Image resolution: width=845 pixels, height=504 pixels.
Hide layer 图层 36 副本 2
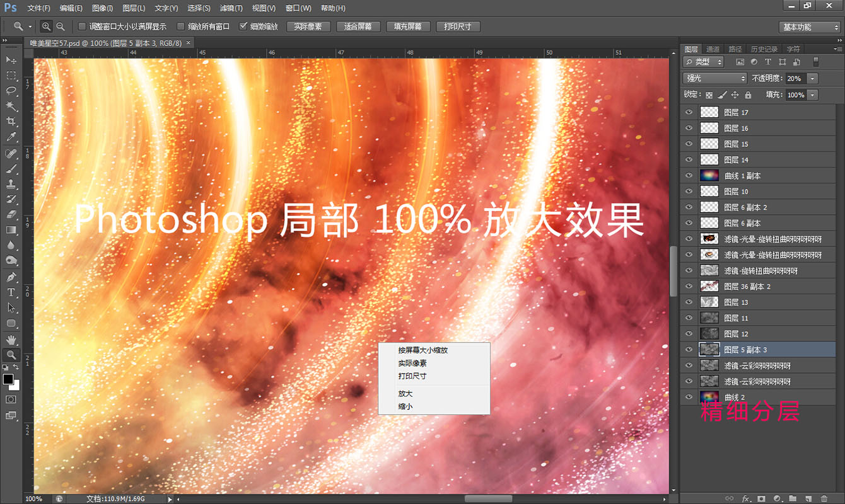(689, 286)
